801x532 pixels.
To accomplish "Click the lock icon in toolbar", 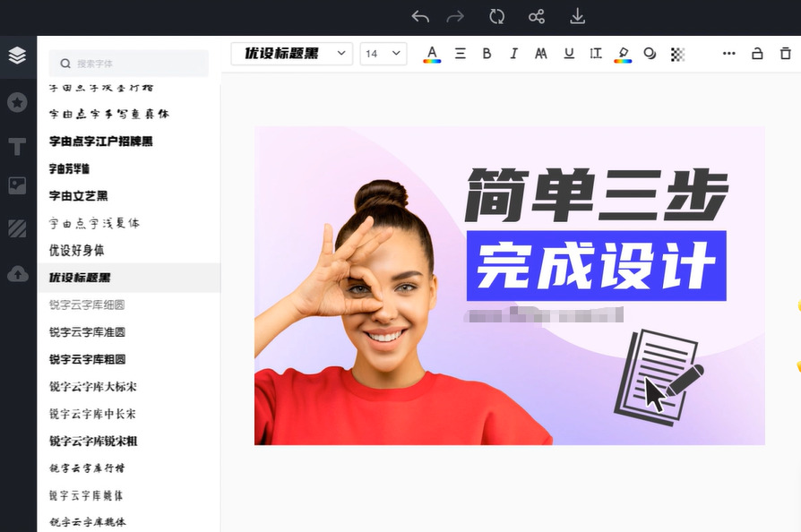I will point(757,53).
